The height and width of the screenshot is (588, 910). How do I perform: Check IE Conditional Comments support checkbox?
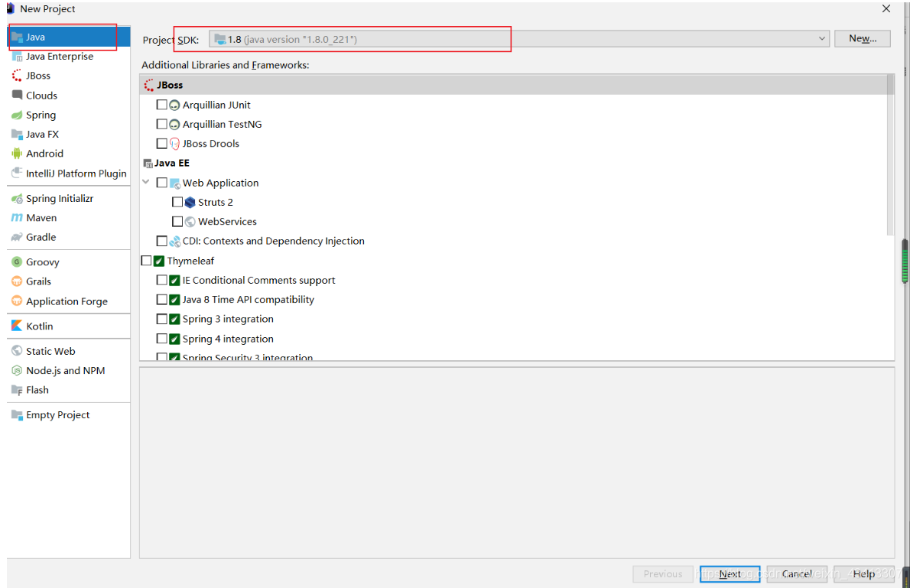(x=162, y=280)
